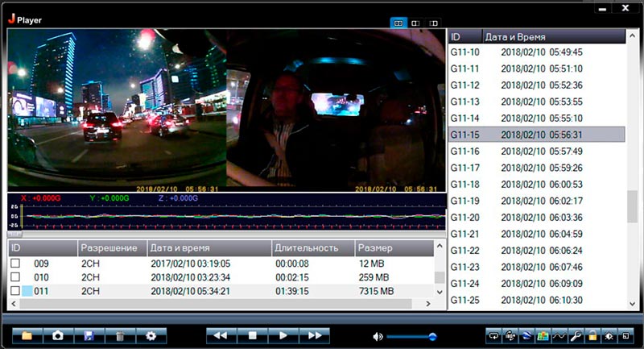Click the trash can delete icon

(x=119, y=335)
